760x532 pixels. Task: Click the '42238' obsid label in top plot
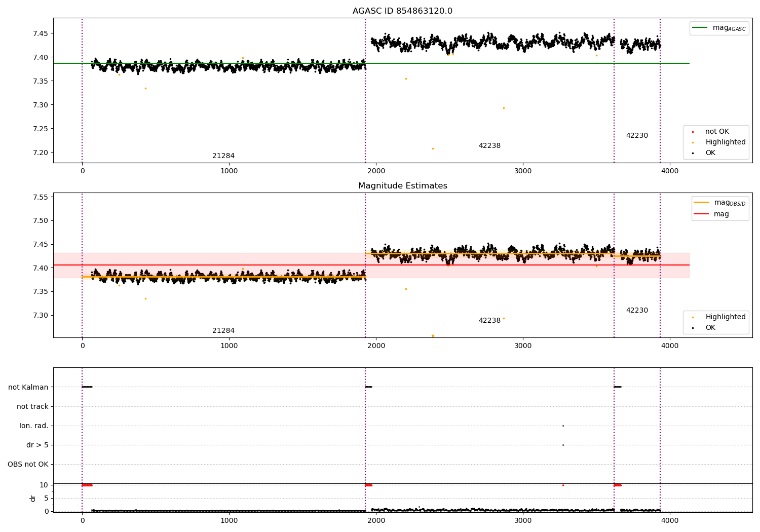pyautogui.click(x=489, y=145)
